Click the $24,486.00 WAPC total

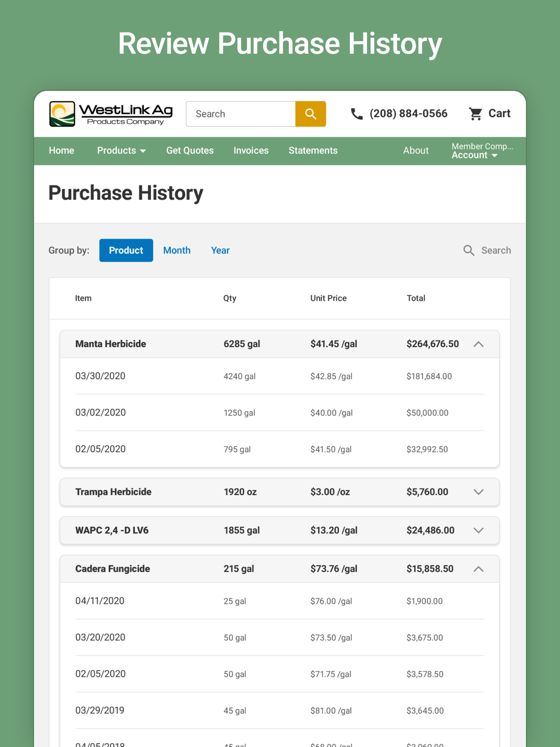pyautogui.click(x=431, y=530)
